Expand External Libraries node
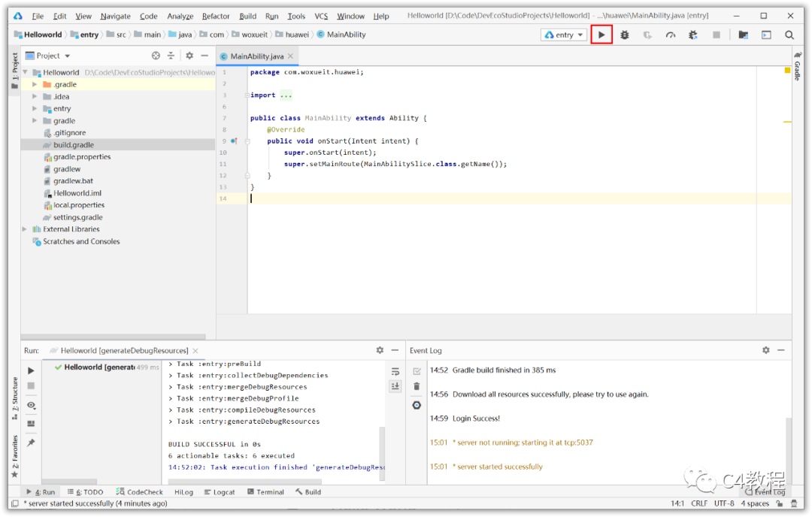Image resolution: width=812 pixels, height=517 pixels. [x=24, y=229]
